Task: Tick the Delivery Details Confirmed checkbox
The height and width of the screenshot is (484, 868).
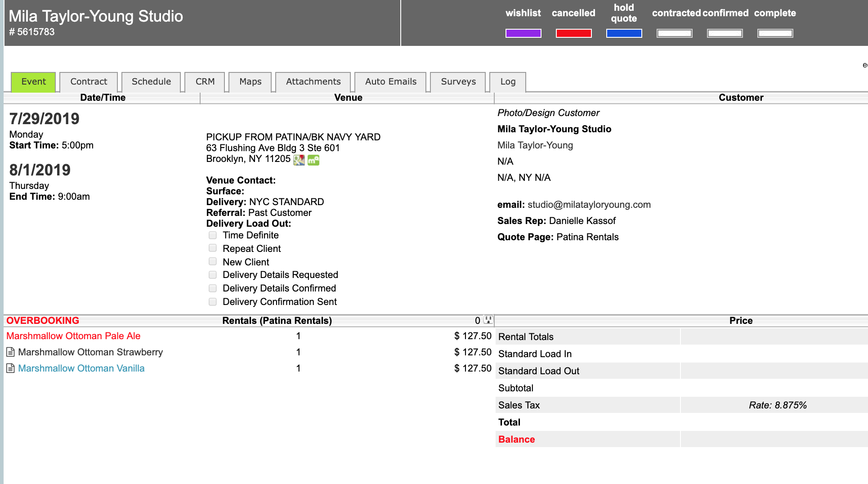Action: point(213,288)
